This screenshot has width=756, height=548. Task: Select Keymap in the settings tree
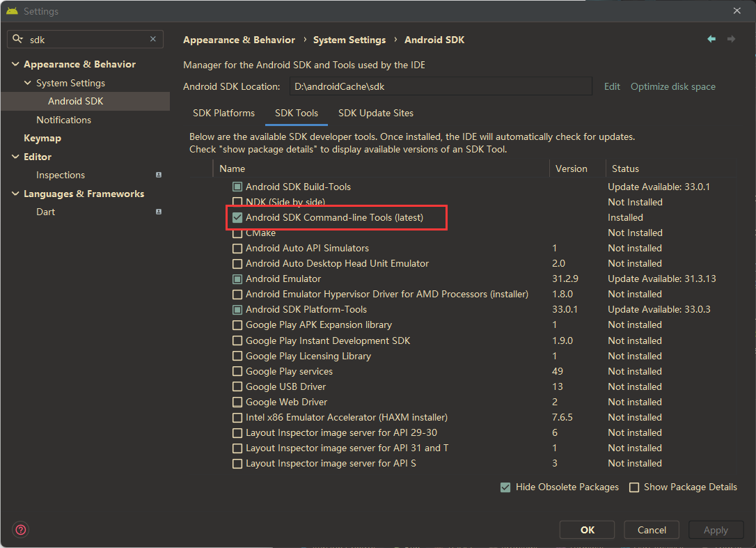(42, 138)
